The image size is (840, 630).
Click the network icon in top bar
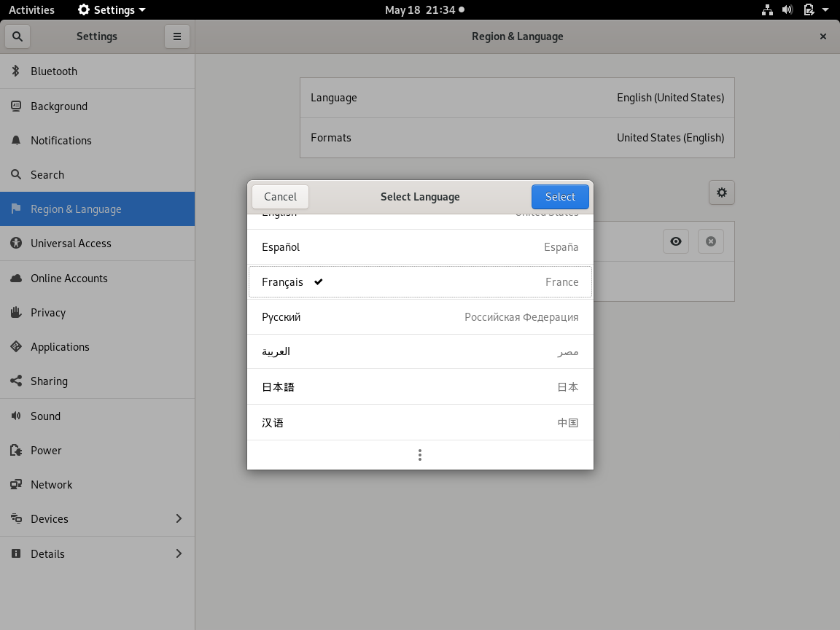tap(767, 10)
